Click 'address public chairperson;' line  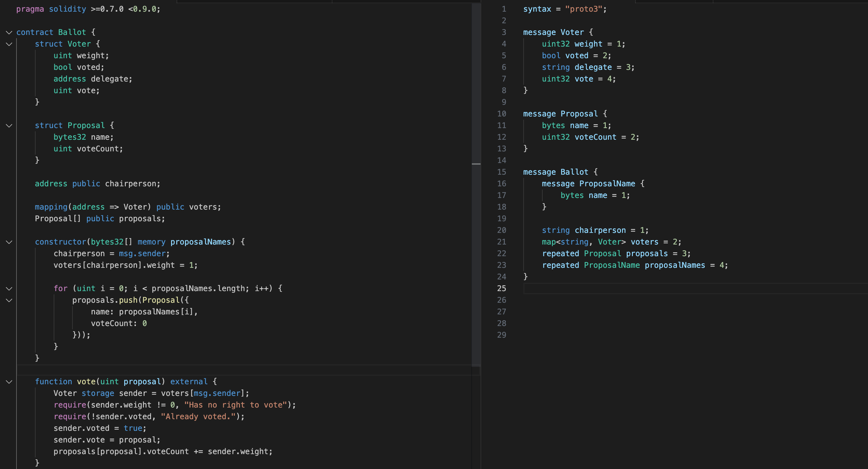tap(98, 184)
